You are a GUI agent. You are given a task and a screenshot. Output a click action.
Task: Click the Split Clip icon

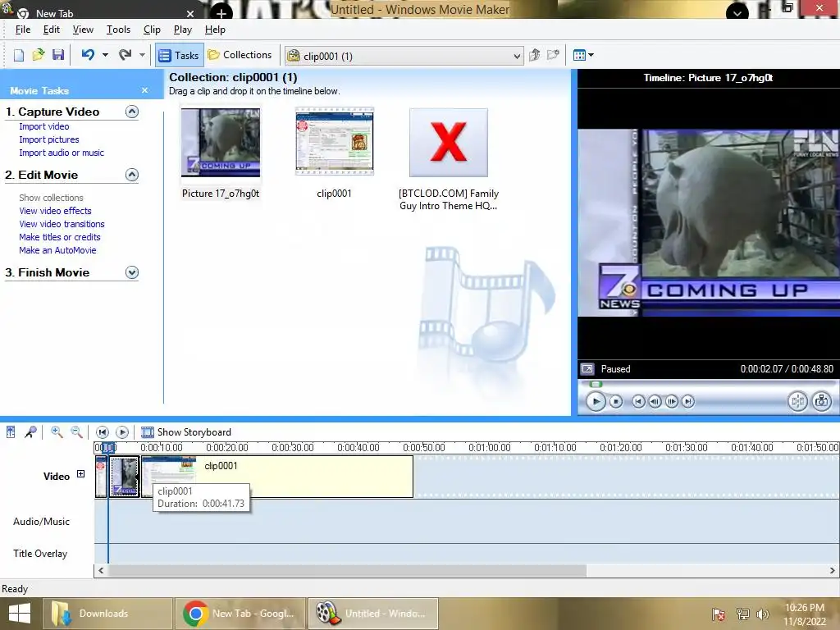(x=797, y=400)
